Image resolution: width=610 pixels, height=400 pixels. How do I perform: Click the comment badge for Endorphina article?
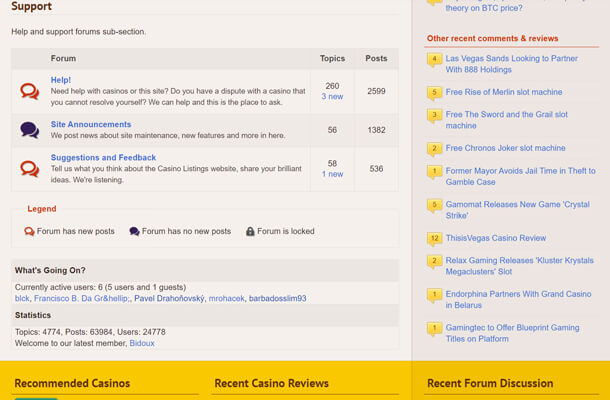(x=435, y=295)
